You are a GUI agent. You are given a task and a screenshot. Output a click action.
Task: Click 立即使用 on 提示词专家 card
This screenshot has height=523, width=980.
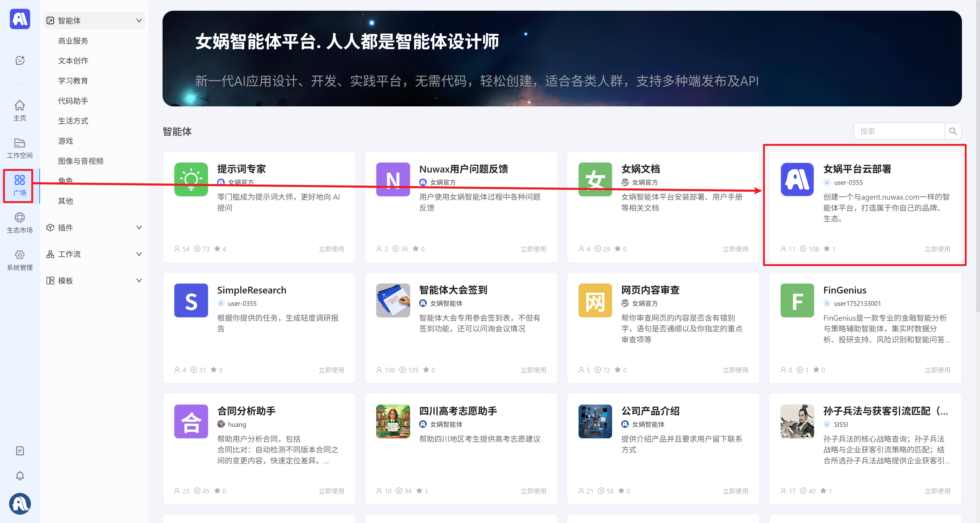click(x=331, y=249)
